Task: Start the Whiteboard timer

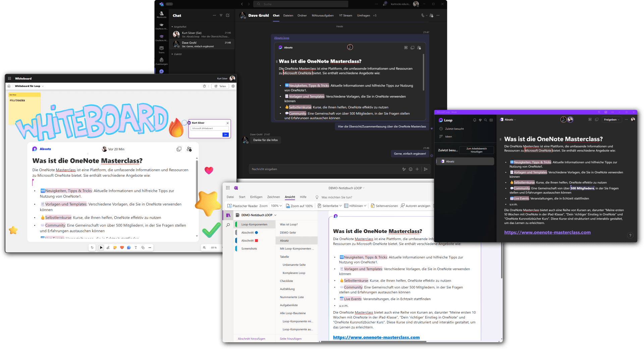Action: (205, 86)
